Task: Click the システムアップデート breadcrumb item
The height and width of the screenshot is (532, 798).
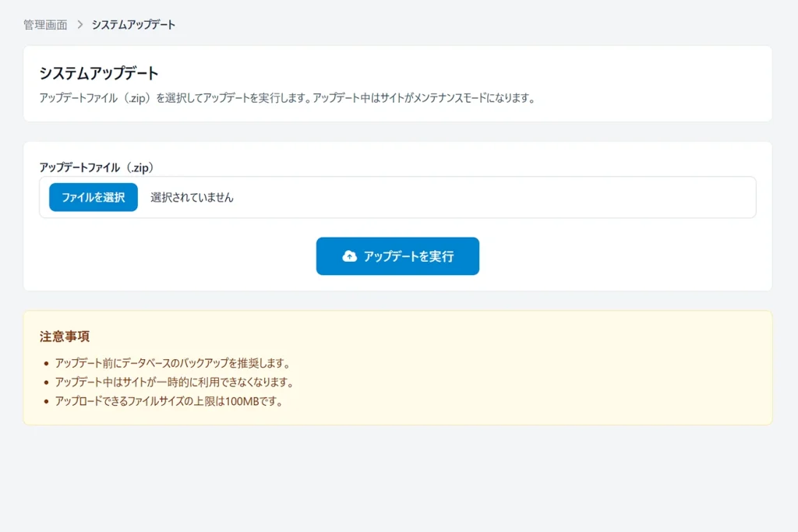Action: (133, 25)
